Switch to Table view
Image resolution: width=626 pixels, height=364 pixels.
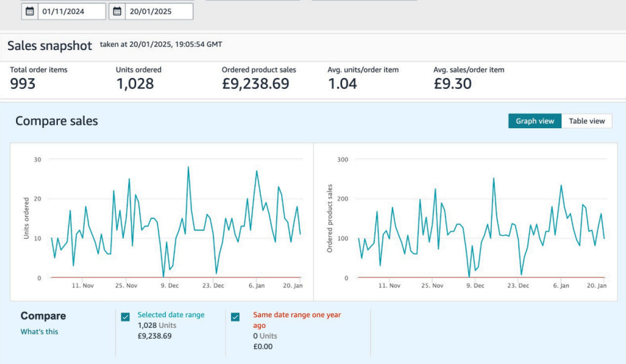(587, 121)
